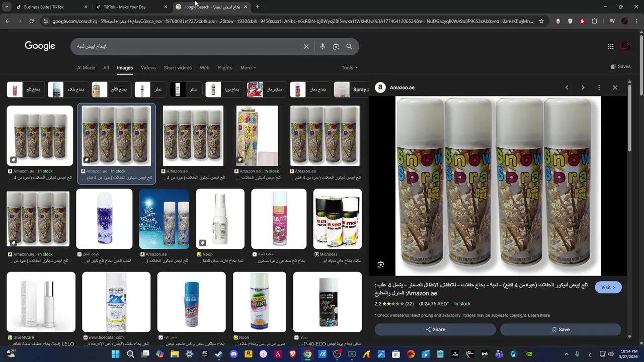Viewport: 644px width, 362px height.
Task: Share the previewed image
Action: coord(435,329)
